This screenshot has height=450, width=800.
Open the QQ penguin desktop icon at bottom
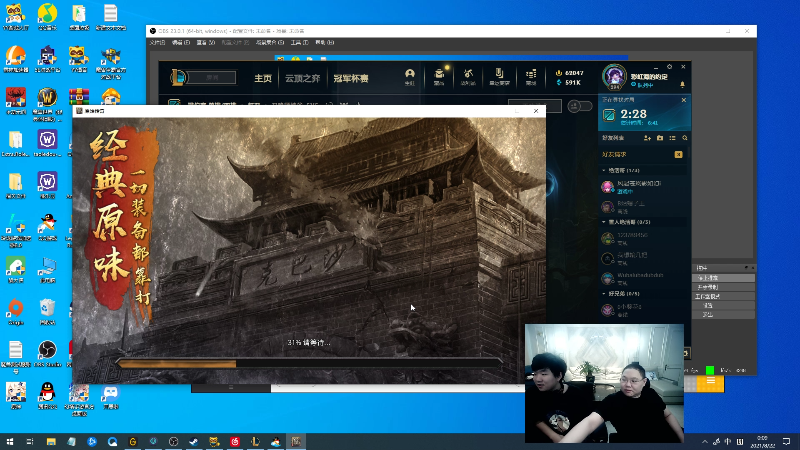click(x=47, y=396)
